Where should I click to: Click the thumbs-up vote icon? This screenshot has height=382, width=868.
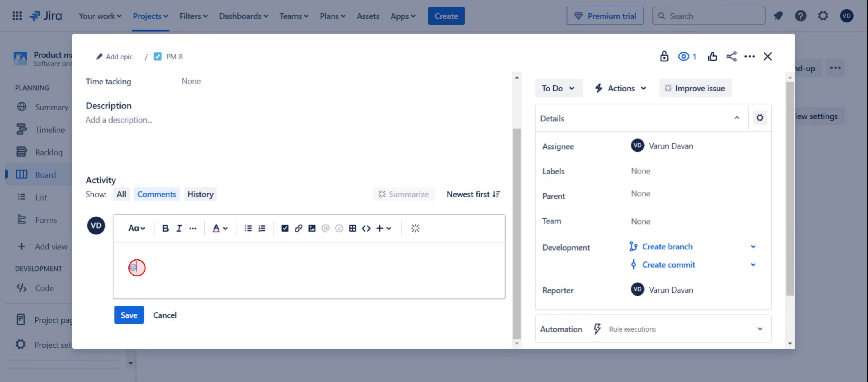click(712, 56)
